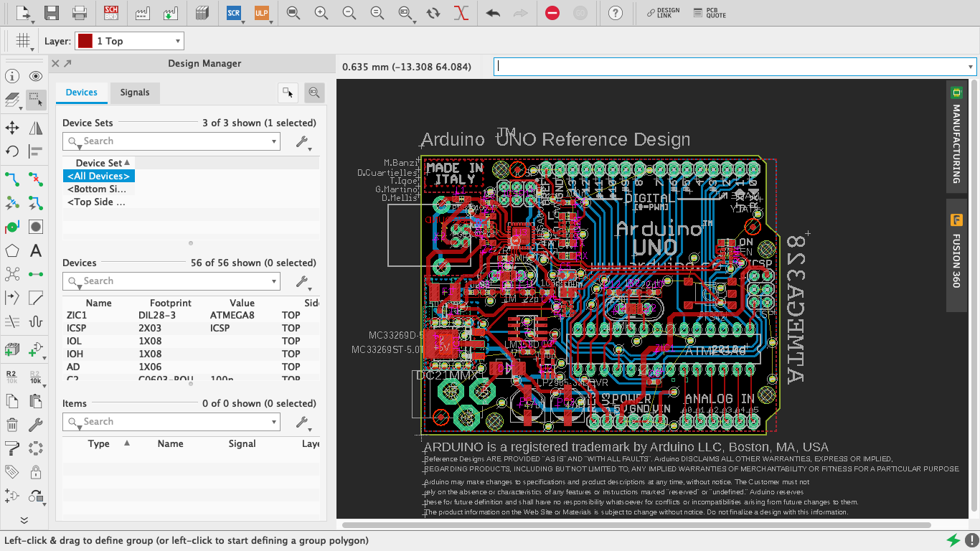Select the Paint roller tool
This screenshot has width=980, height=551.
pyautogui.click(x=12, y=448)
